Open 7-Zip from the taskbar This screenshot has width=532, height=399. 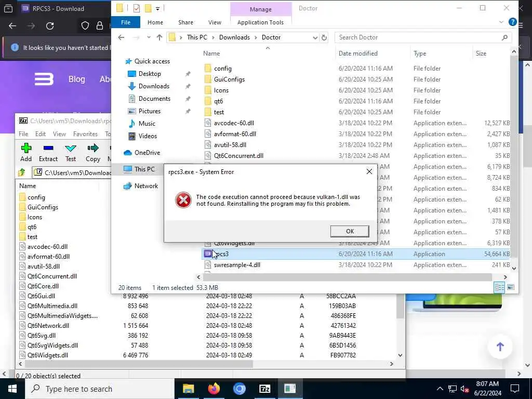coord(264,389)
